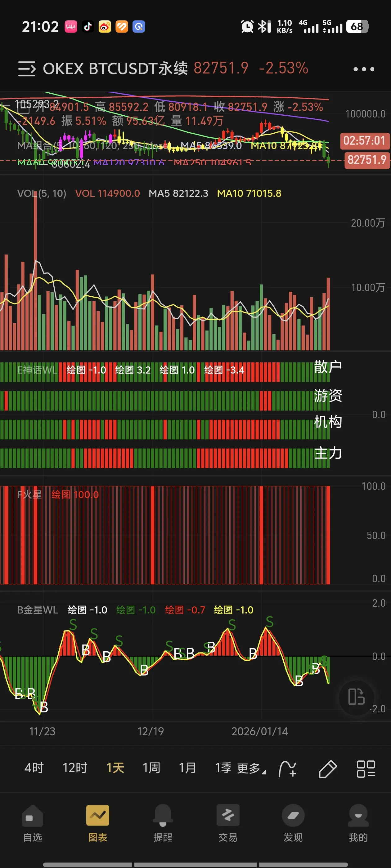Select the 1月 timeframe
Screen dimensions: 391x868
click(x=187, y=768)
